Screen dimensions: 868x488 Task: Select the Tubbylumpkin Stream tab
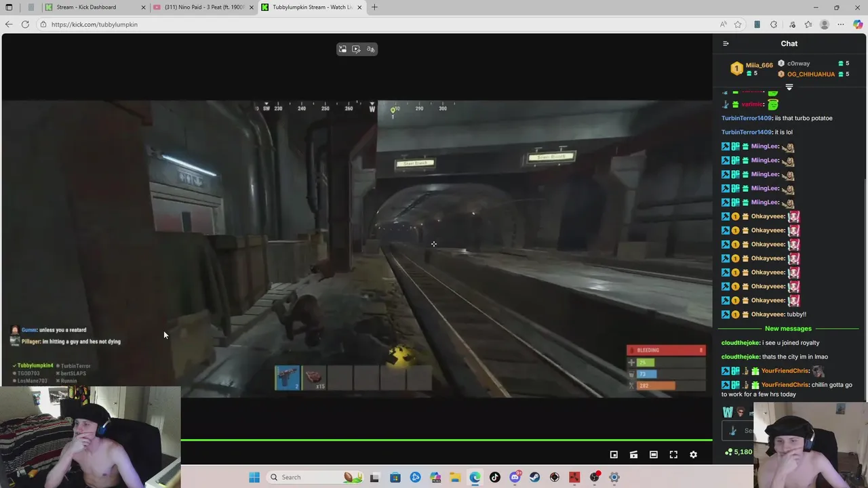[x=311, y=7]
